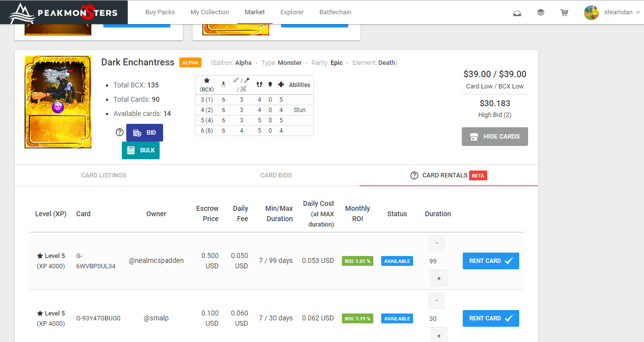Click the Daily Fee column header

pyautogui.click(x=240, y=214)
